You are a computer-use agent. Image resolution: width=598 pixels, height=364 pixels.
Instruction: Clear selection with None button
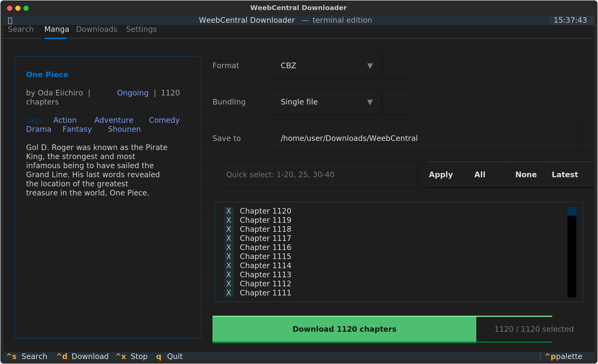click(526, 175)
